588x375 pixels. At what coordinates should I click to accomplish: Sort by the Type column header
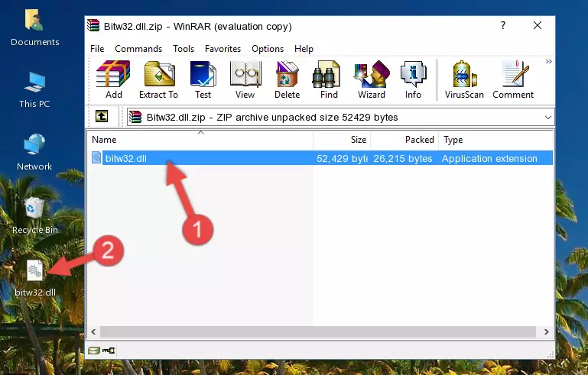click(495, 140)
